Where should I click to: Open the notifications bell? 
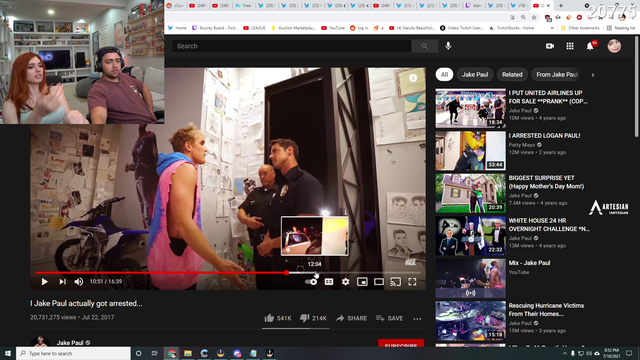(x=590, y=46)
